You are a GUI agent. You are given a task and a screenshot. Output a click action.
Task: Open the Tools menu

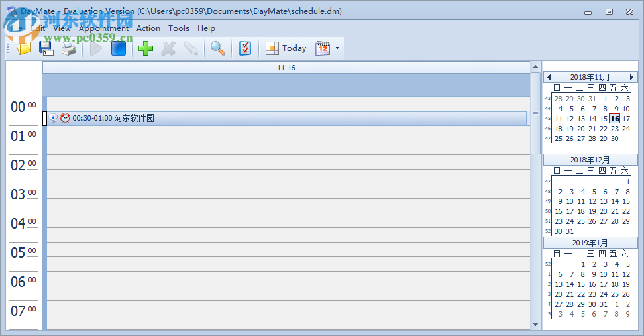tap(179, 28)
